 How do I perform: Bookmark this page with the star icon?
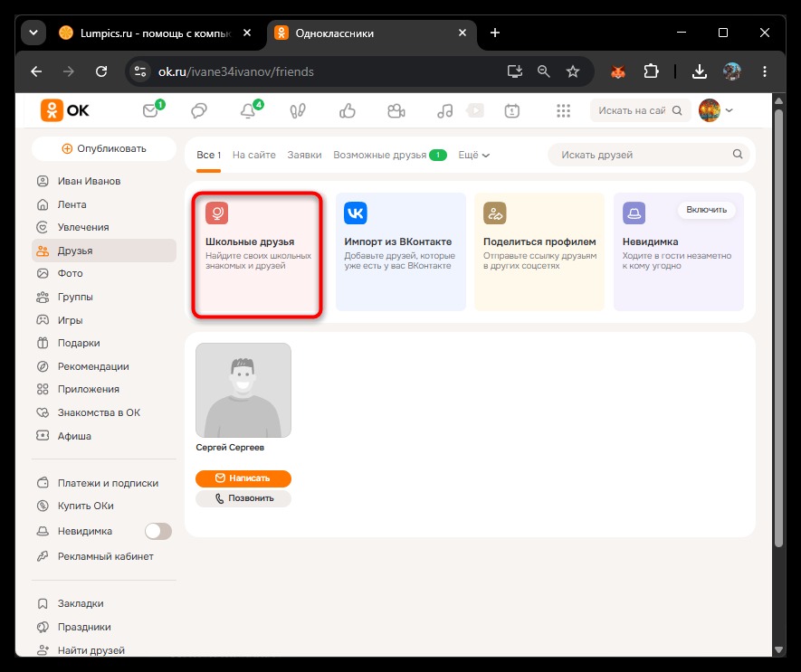(573, 71)
